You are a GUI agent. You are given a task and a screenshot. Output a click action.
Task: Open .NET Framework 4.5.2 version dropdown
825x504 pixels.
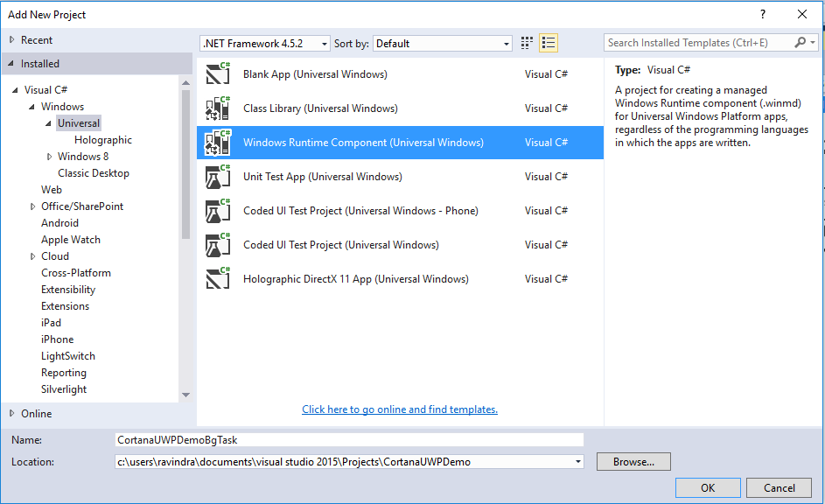[265, 43]
